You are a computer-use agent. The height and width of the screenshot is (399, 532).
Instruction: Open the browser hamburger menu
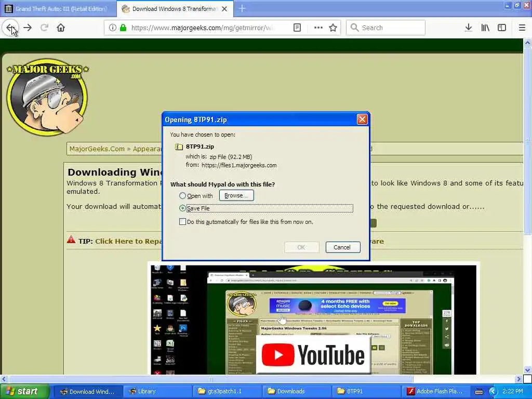(522, 28)
